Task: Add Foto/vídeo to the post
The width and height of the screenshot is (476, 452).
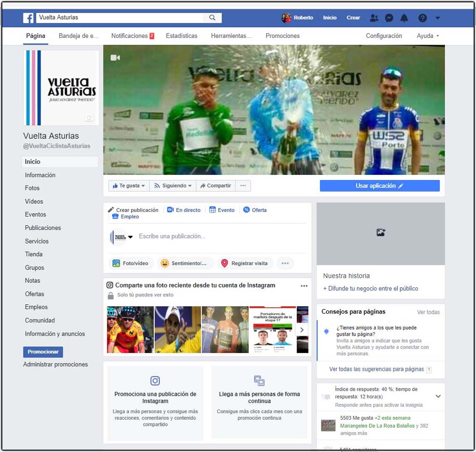Action: [130, 263]
